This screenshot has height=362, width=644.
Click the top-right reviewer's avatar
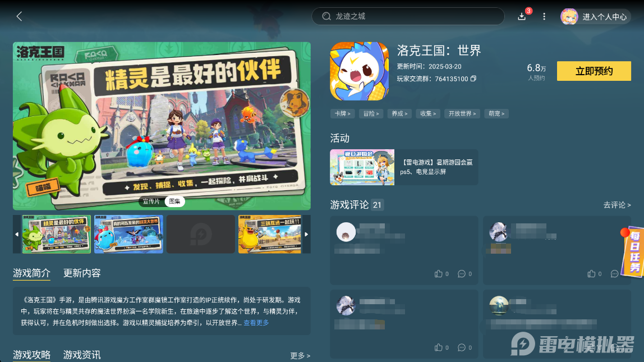(x=499, y=232)
